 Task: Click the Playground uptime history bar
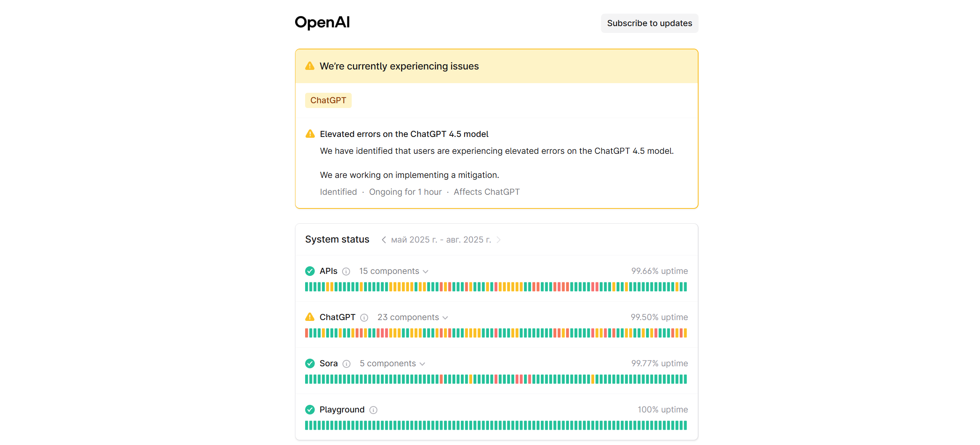(496, 425)
